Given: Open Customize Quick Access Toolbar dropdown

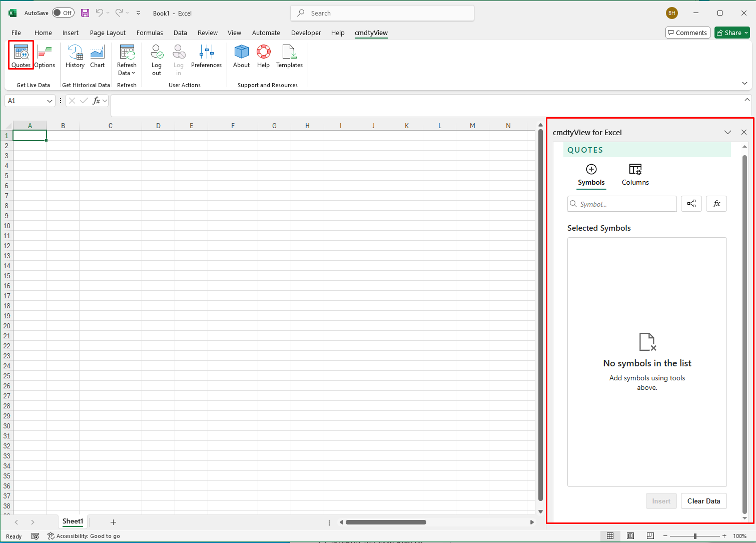Looking at the screenshot, I should (x=139, y=13).
